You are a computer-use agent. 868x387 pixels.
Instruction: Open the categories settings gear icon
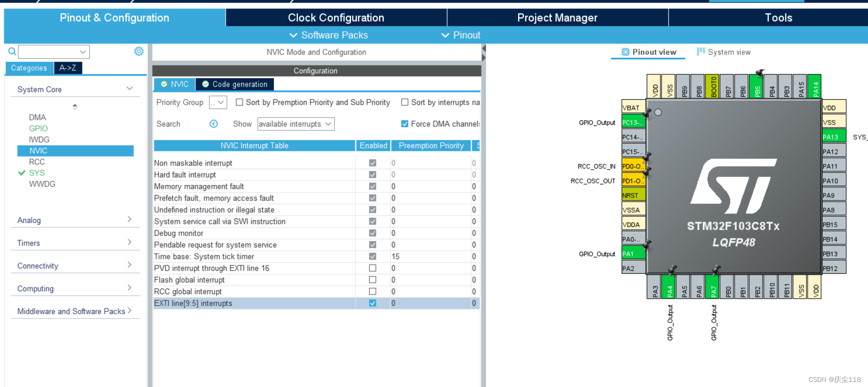point(139,51)
